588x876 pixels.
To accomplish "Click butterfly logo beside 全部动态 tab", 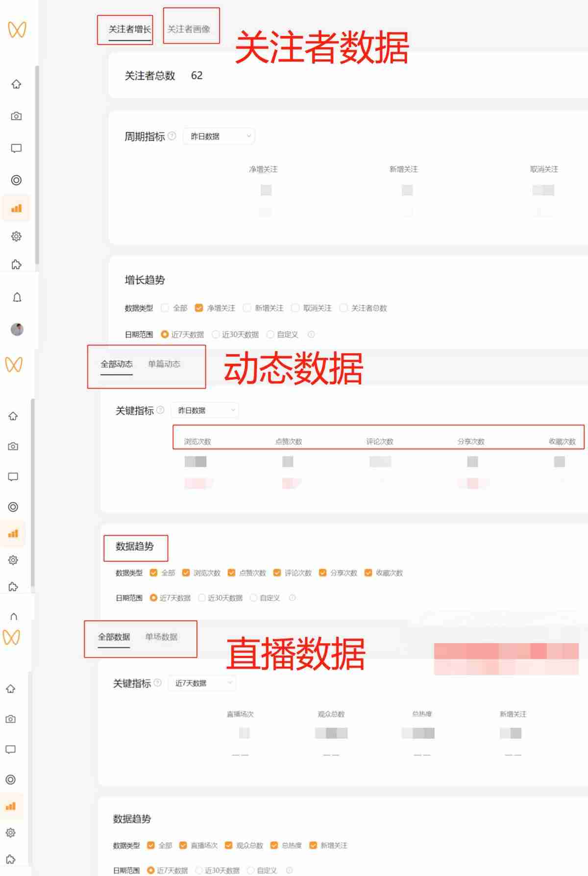I will coord(14,364).
